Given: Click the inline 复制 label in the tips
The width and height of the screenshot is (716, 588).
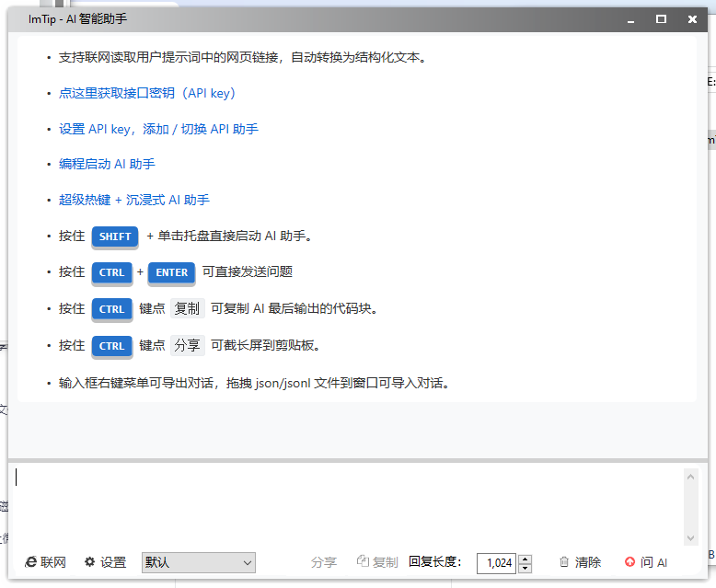Looking at the screenshot, I should pos(187,308).
